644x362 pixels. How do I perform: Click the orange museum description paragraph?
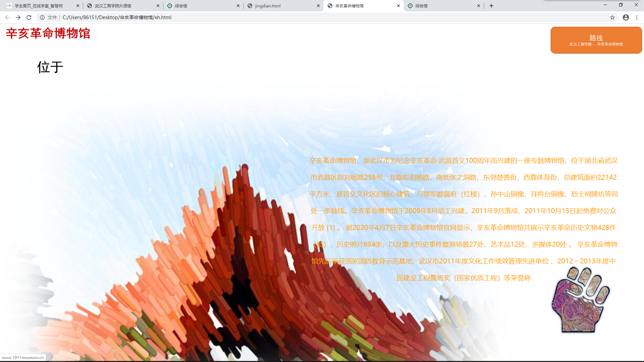click(x=464, y=219)
